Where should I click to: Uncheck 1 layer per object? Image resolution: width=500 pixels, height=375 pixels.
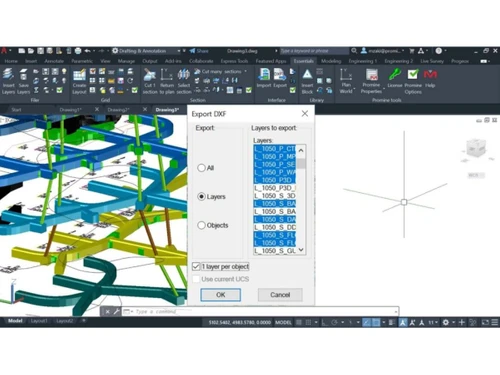pyautogui.click(x=196, y=267)
